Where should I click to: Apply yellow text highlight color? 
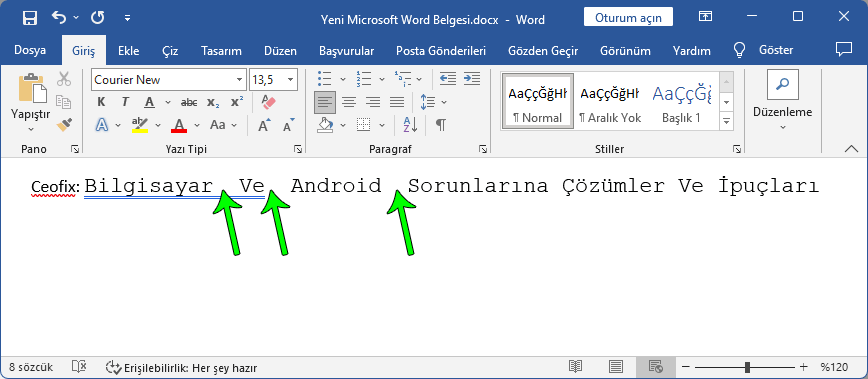pyautogui.click(x=140, y=125)
